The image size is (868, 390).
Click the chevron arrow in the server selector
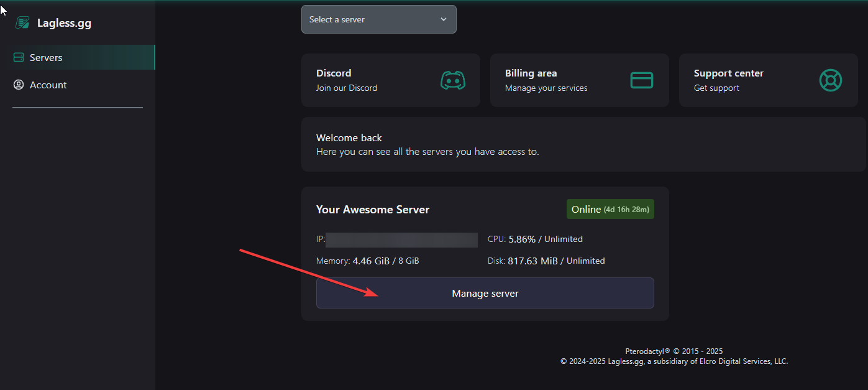pos(444,19)
